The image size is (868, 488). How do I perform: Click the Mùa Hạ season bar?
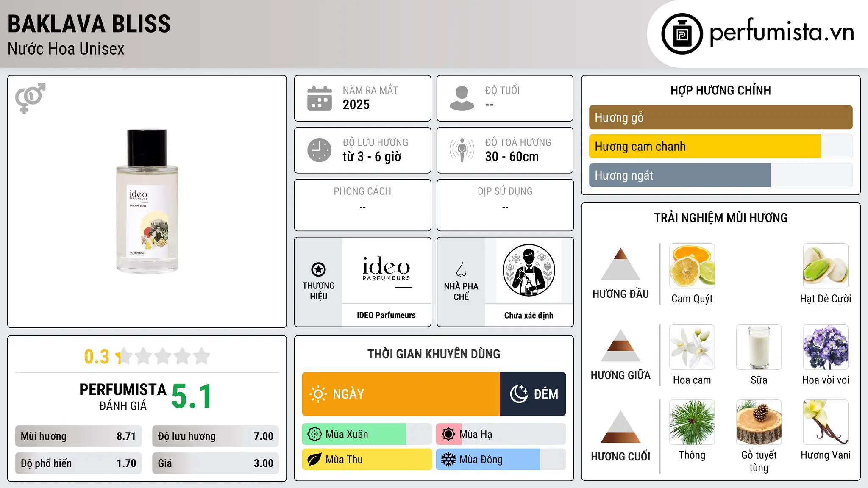tap(501, 434)
